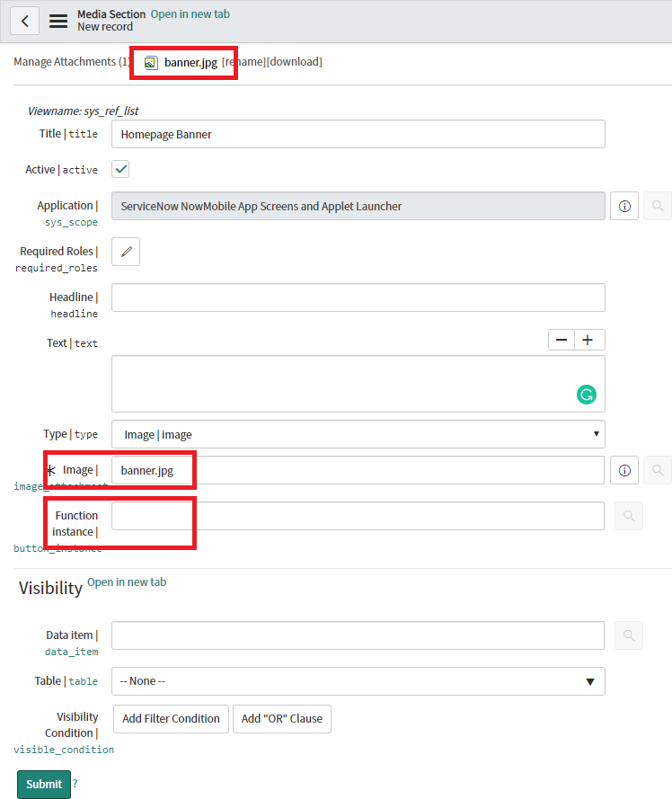Open the Type dropdown
This screenshot has height=799, width=672.
(x=596, y=434)
